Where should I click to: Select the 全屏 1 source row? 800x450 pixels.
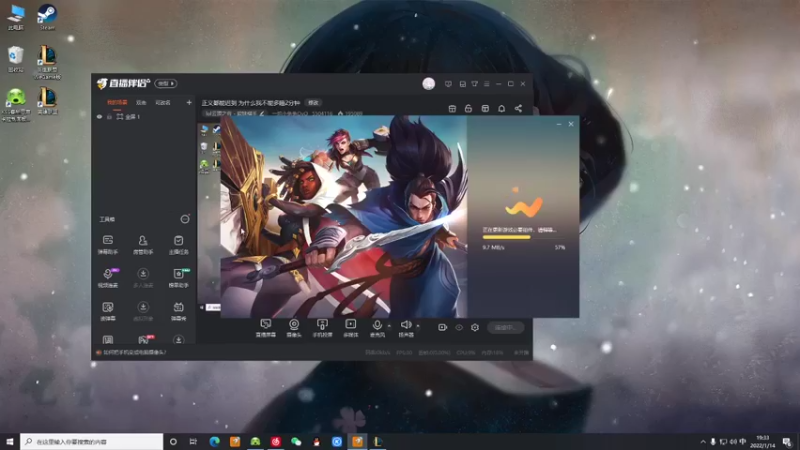point(144,117)
